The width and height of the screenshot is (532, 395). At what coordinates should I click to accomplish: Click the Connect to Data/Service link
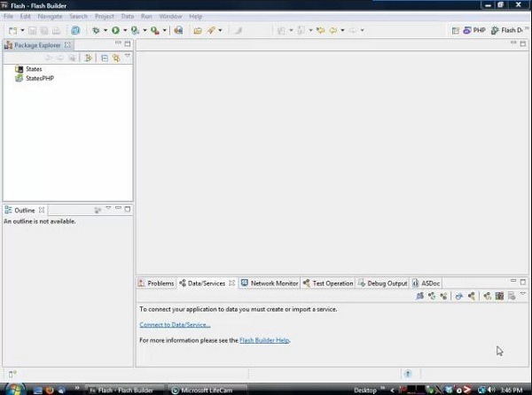[x=175, y=325]
